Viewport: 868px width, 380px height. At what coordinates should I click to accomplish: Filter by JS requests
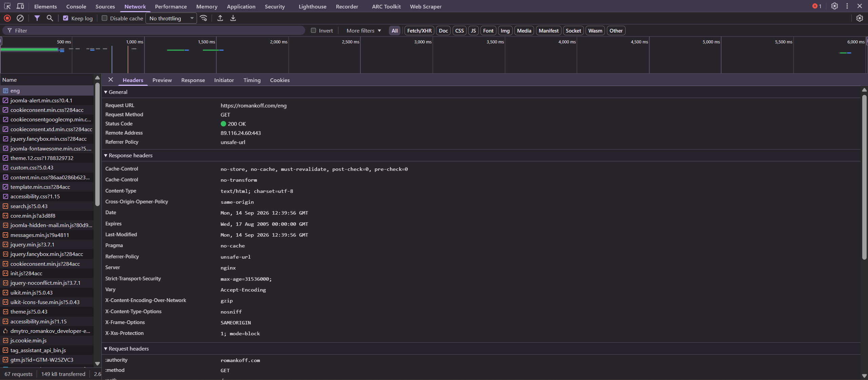(x=473, y=31)
